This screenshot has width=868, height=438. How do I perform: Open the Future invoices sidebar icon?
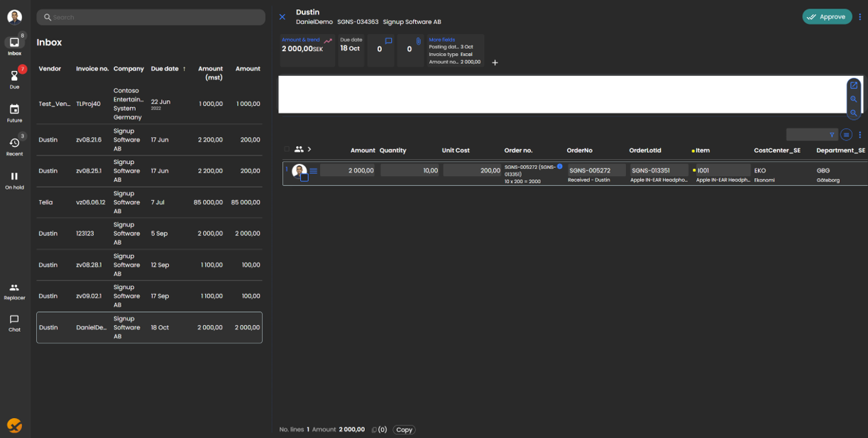14,112
